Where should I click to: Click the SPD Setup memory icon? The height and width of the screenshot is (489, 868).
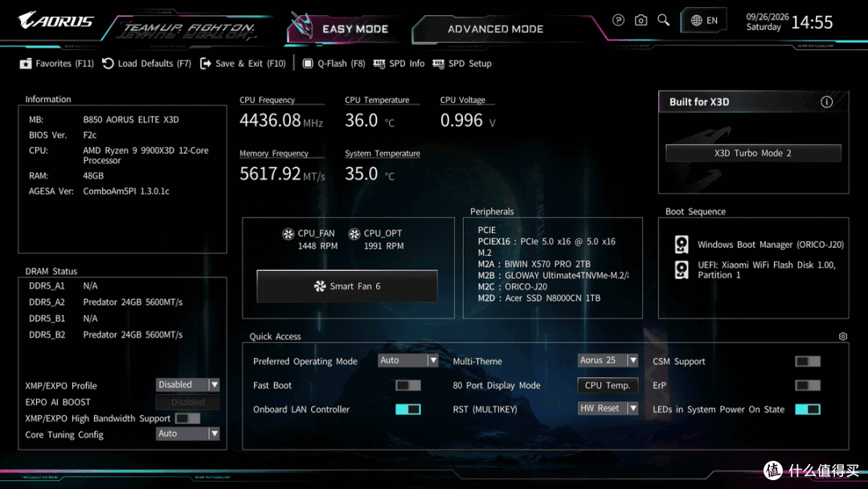pos(439,64)
